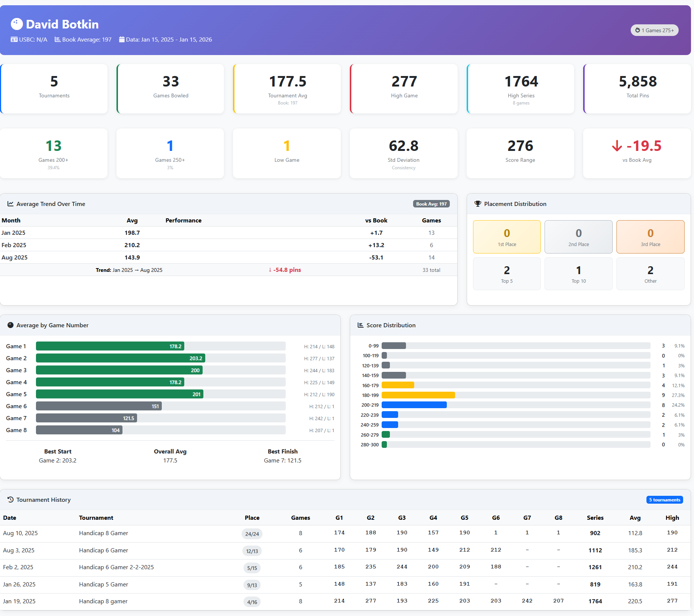Screen dimensions: 694x616
Task: Click the bar chart icon on Score Distribution
Action: coord(361,325)
